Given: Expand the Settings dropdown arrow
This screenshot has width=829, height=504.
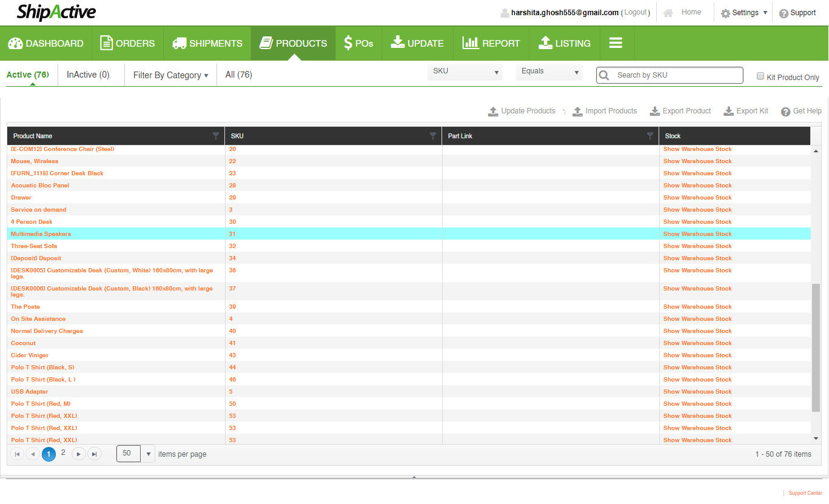Looking at the screenshot, I should [765, 13].
